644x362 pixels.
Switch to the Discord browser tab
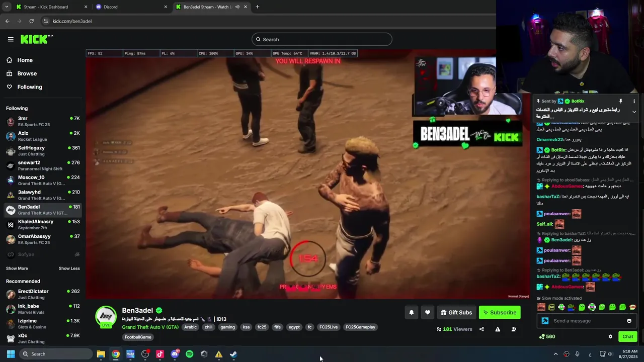point(131,7)
